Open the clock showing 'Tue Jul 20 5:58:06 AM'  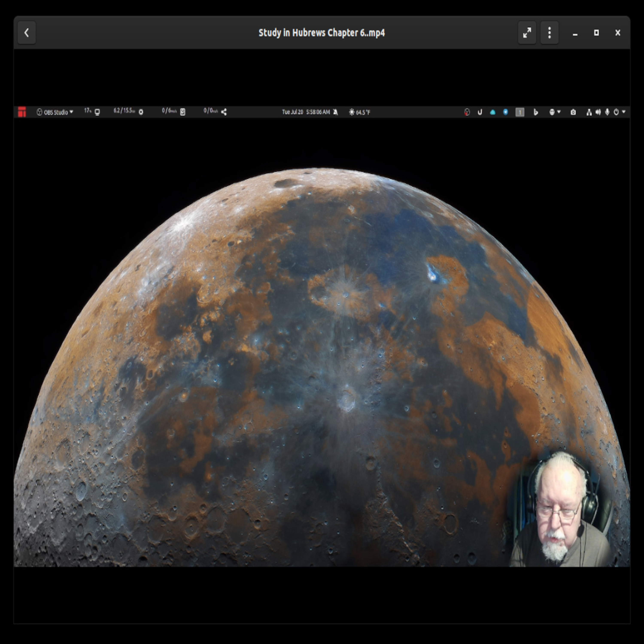(306, 112)
